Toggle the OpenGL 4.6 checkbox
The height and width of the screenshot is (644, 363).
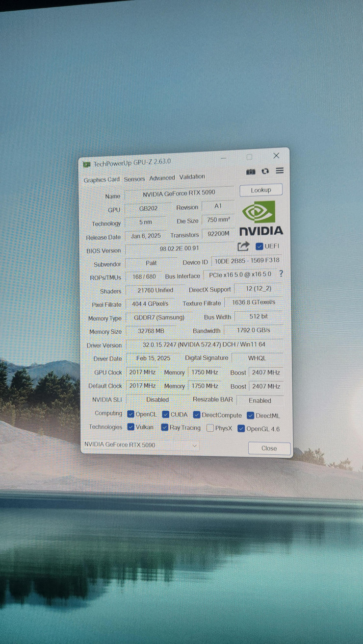241,429
